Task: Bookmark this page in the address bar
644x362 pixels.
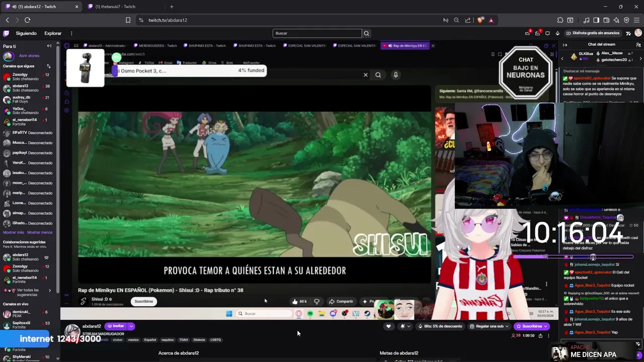Action: 128,20
